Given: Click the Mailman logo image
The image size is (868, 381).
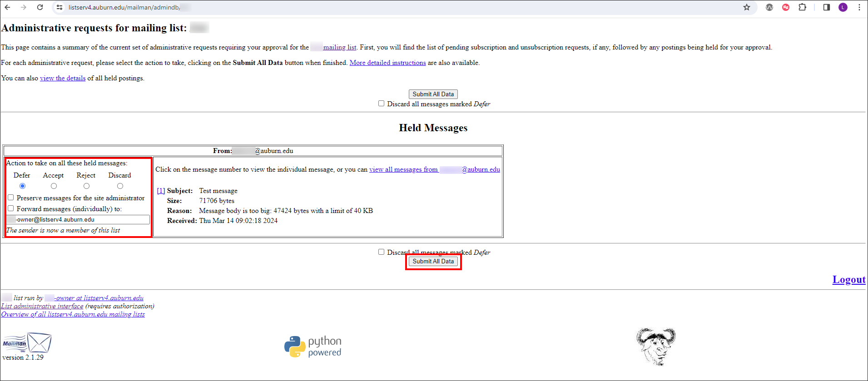Looking at the screenshot, I should (27, 343).
